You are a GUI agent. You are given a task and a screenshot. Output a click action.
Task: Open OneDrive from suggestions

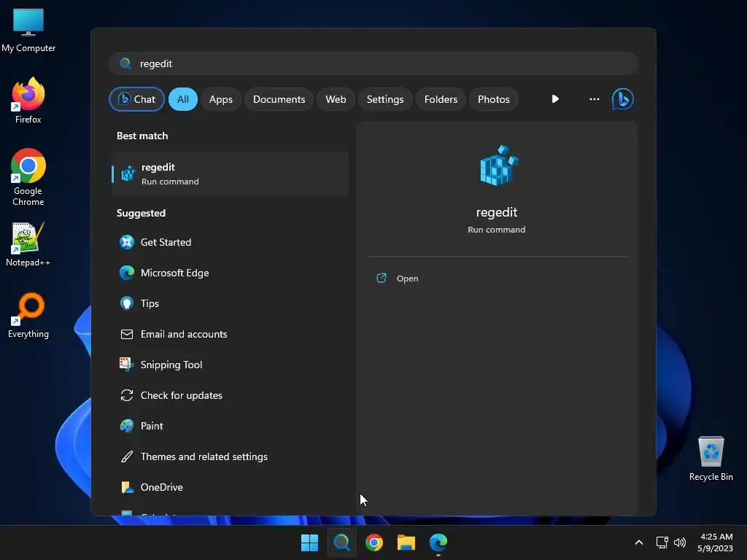click(231, 487)
